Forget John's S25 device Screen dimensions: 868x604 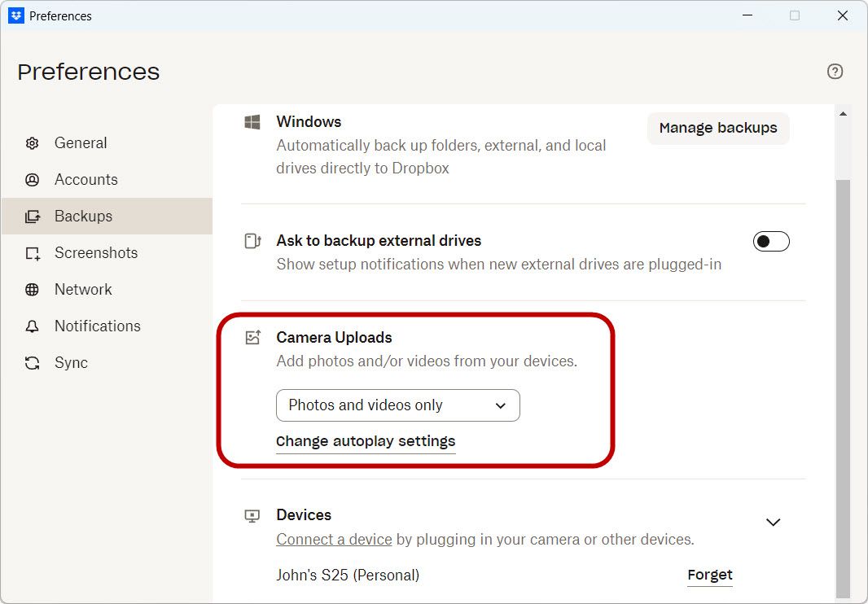[710, 576]
